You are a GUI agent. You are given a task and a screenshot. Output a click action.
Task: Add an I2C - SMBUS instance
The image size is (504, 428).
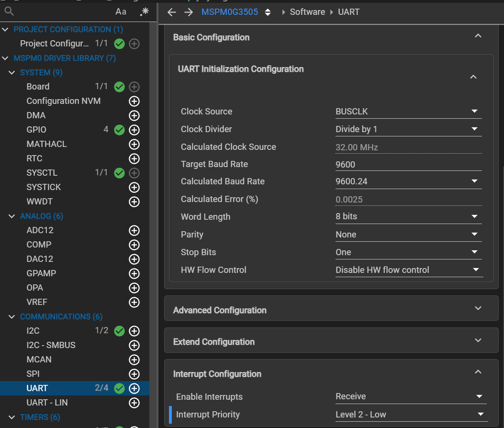134,345
